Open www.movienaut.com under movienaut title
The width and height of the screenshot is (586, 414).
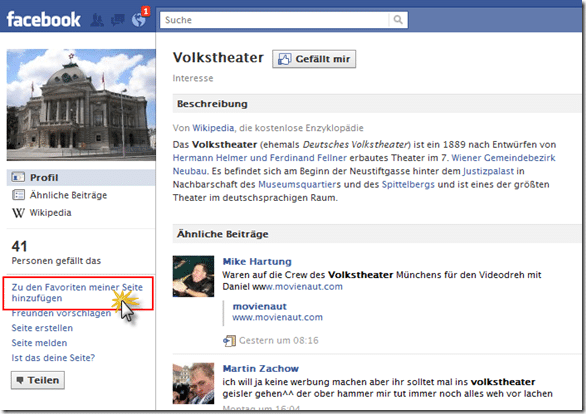pos(277,317)
